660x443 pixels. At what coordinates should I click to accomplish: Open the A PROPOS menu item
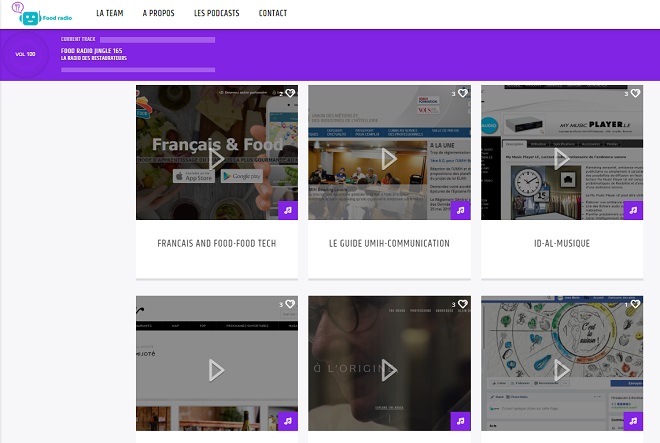coord(158,13)
